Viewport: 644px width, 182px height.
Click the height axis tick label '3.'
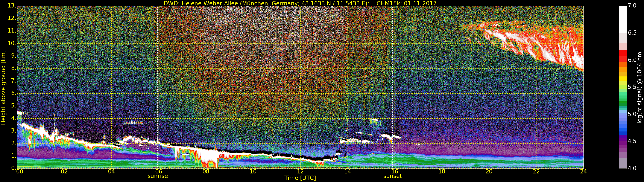(14, 131)
